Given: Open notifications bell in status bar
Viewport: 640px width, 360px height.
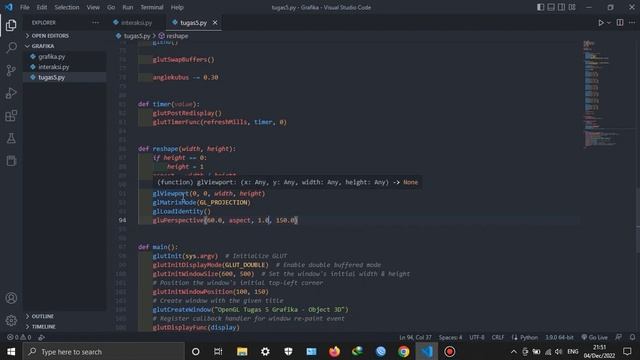Looking at the screenshot, I should click(632, 338).
